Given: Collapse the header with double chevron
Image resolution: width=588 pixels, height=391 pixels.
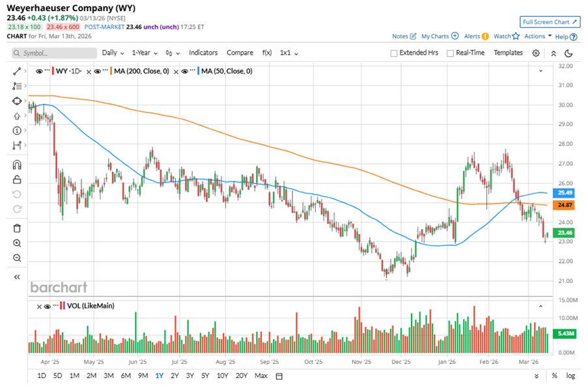Looking at the screenshot, I should coord(553,53).
